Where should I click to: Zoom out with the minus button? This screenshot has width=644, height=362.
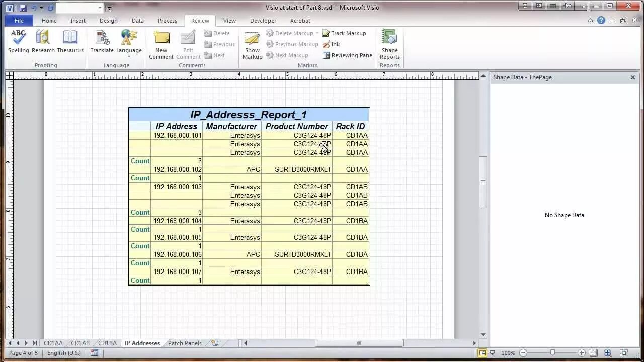523,353
